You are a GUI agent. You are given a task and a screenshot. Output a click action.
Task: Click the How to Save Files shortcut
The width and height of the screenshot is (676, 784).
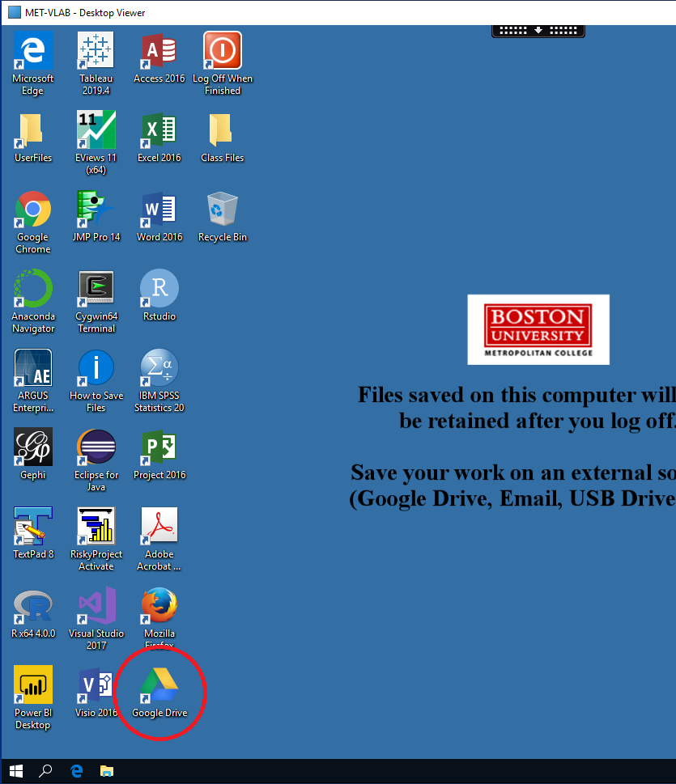point(96,369)
